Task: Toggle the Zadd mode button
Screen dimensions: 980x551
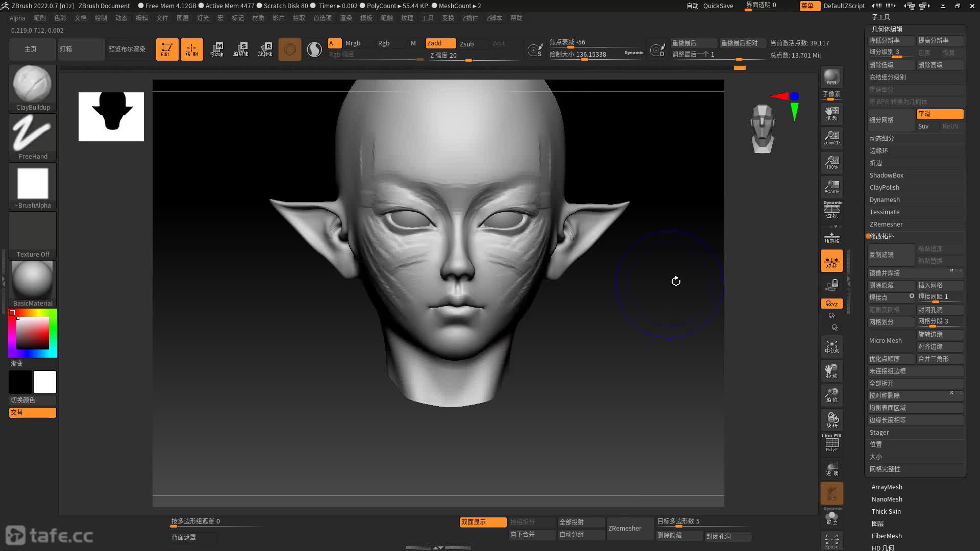Action: (x=440, y=43)
